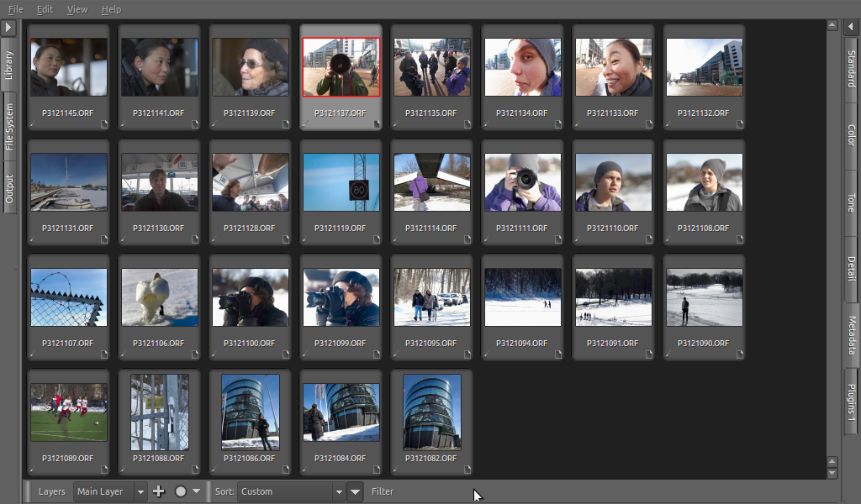
Task: Click the page icon on P3121131.ORF
Action: click(x=104, y=239)
